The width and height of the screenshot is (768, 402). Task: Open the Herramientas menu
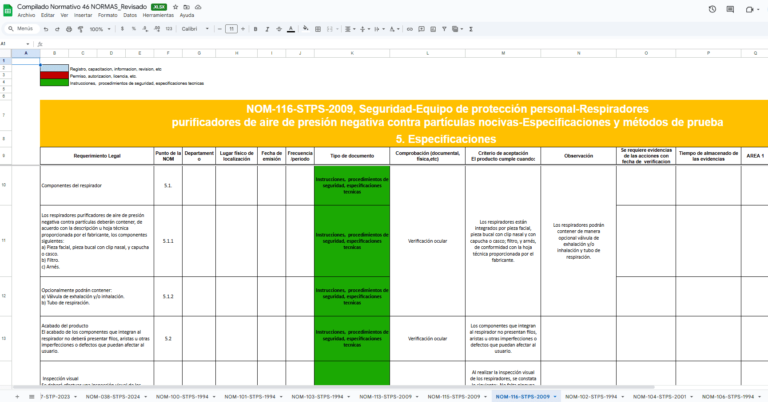(x=161, y=16)
